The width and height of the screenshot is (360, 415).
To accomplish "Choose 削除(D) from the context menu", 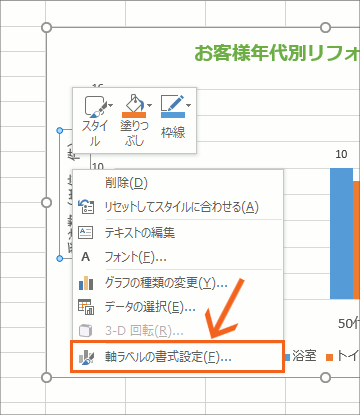I will tap(178, 183).
